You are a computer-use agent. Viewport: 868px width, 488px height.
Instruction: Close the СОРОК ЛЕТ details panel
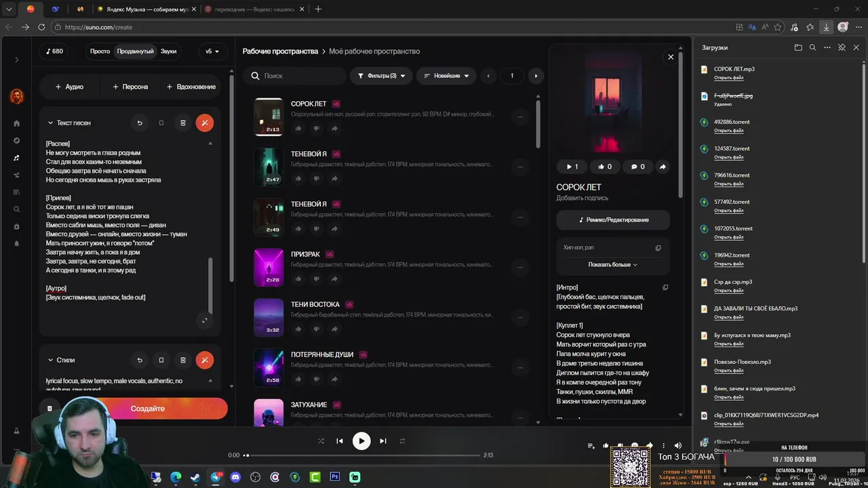[671, 57]
